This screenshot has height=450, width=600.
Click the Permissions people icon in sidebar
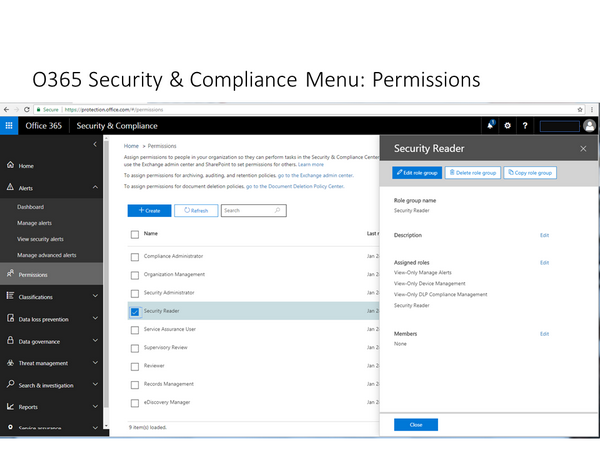(10, 274)
